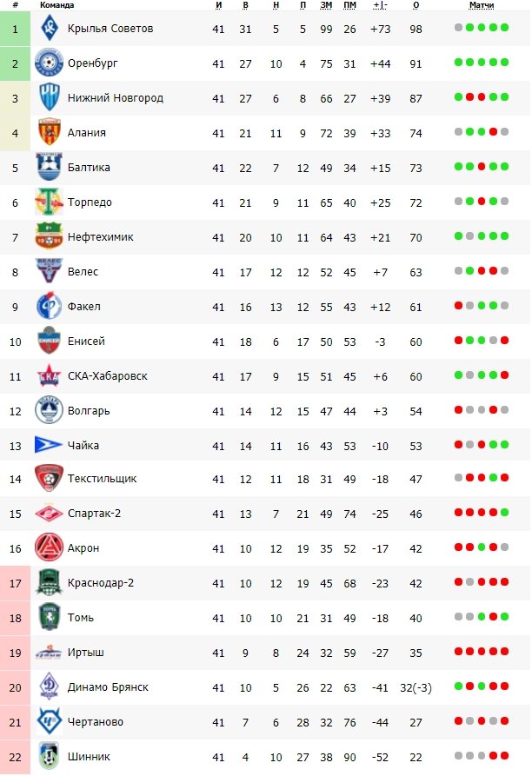Click the Матчи column header
The width and height of the screenshot is (532, 776).
click(481, 5)
